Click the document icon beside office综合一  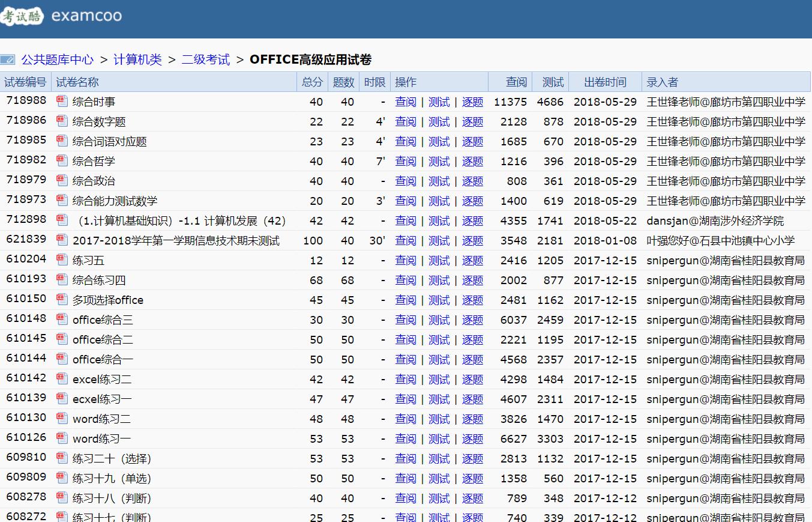coord(62,359)
